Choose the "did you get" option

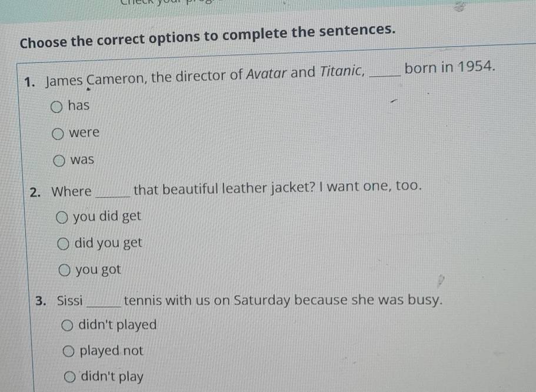pyautogui.click(x=64, y=243)
